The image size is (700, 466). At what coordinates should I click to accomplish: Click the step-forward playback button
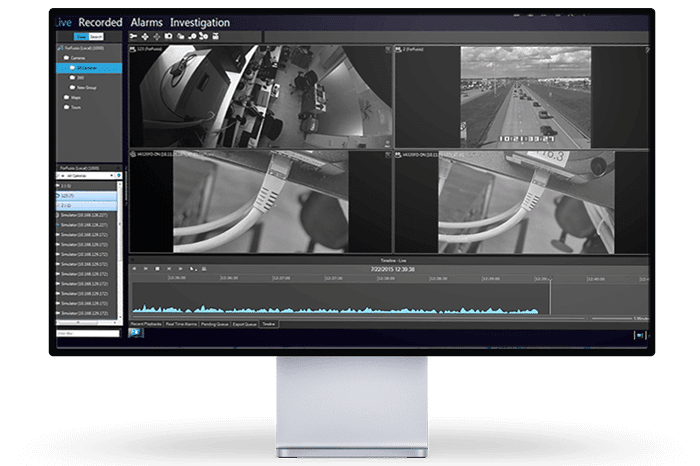169,269
